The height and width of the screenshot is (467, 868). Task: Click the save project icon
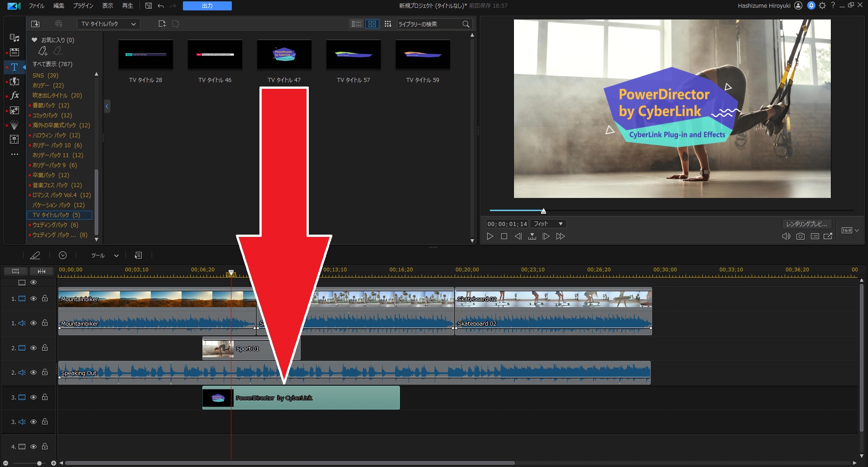coord(149,6)
